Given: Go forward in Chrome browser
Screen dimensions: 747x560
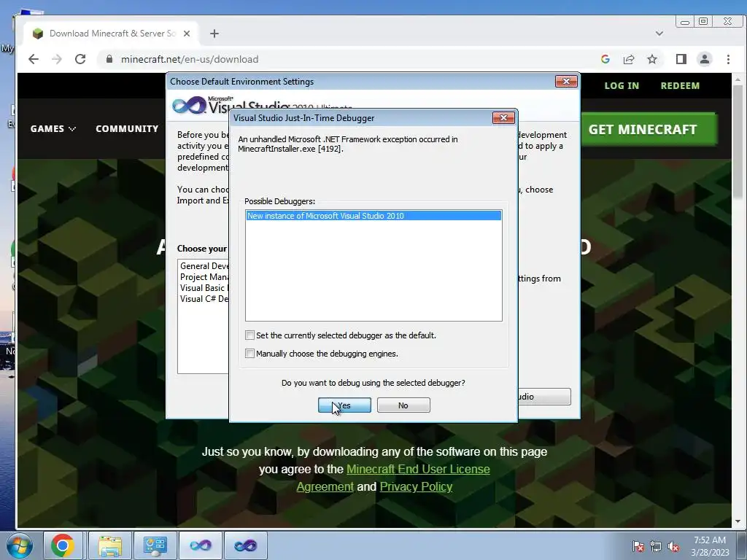Looking at the screenshot, I should coord(57,59).
